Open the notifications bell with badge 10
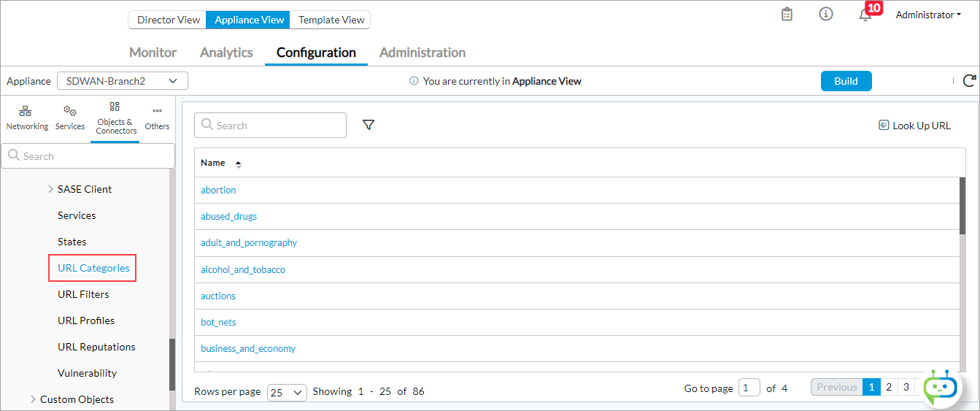 click(865, 15)
